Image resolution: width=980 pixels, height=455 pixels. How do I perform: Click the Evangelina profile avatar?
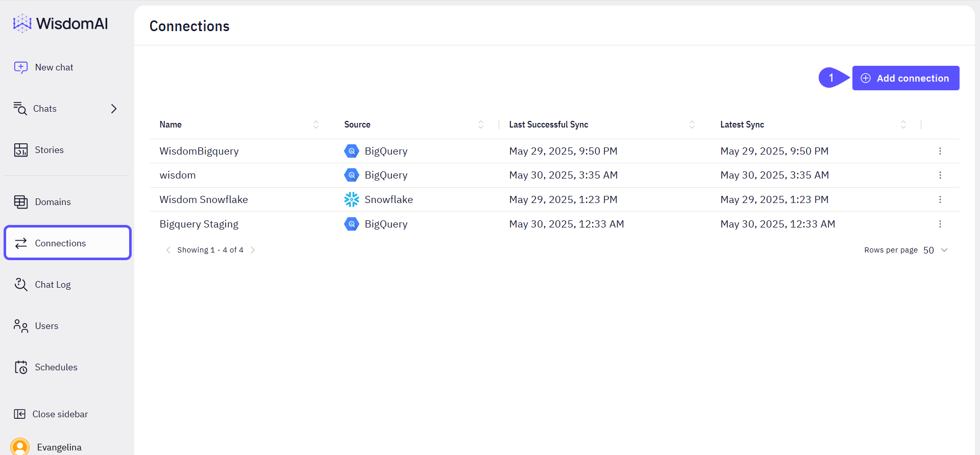[20, 447]
